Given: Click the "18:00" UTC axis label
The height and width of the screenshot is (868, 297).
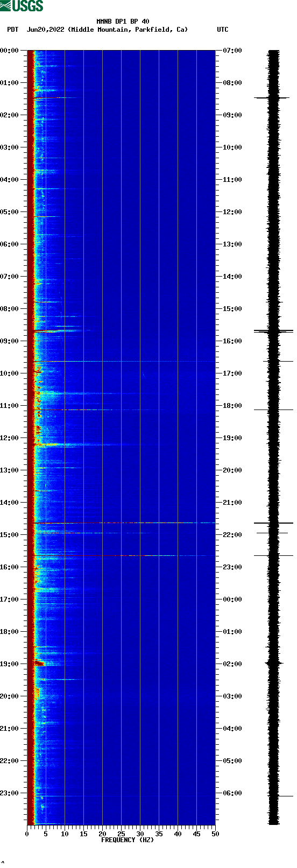Looking at the screenshot, I should tap(232, 406).
